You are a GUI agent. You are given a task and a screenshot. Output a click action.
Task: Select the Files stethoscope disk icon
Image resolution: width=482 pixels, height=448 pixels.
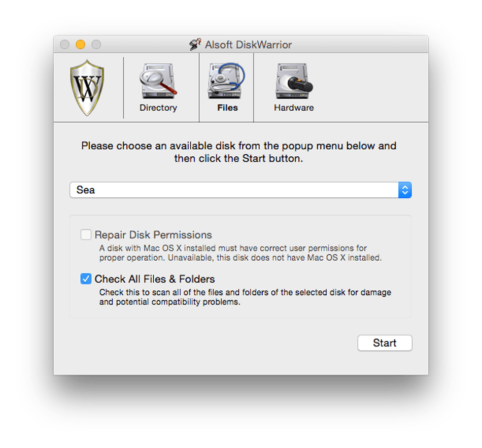pyautogui.click(x=227, y=81)
